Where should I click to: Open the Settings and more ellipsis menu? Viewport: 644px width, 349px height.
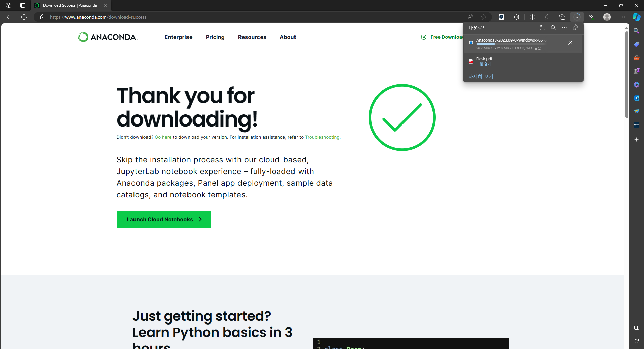pyautogui.click(x=623, y=17)
